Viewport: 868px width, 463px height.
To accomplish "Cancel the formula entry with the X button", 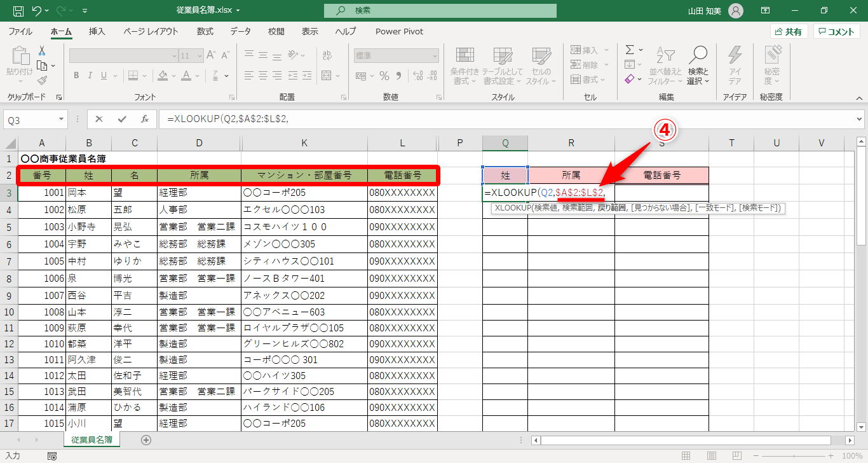I will (x=99, y=119).
